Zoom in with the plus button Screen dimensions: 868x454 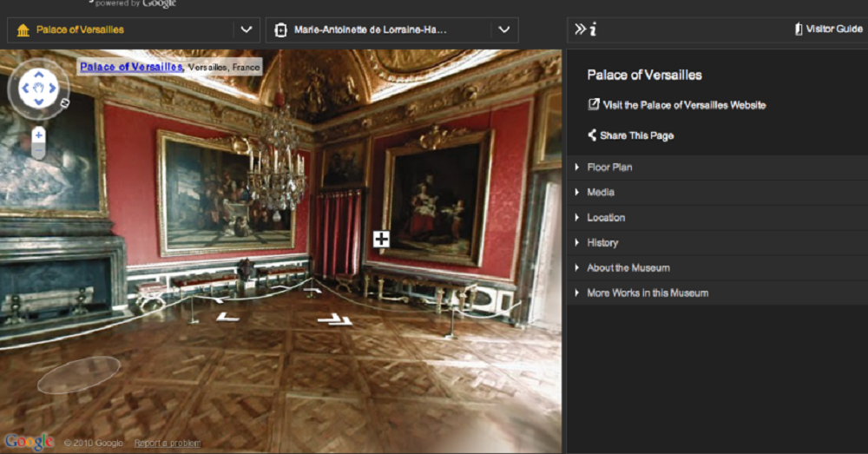(38, 135)
